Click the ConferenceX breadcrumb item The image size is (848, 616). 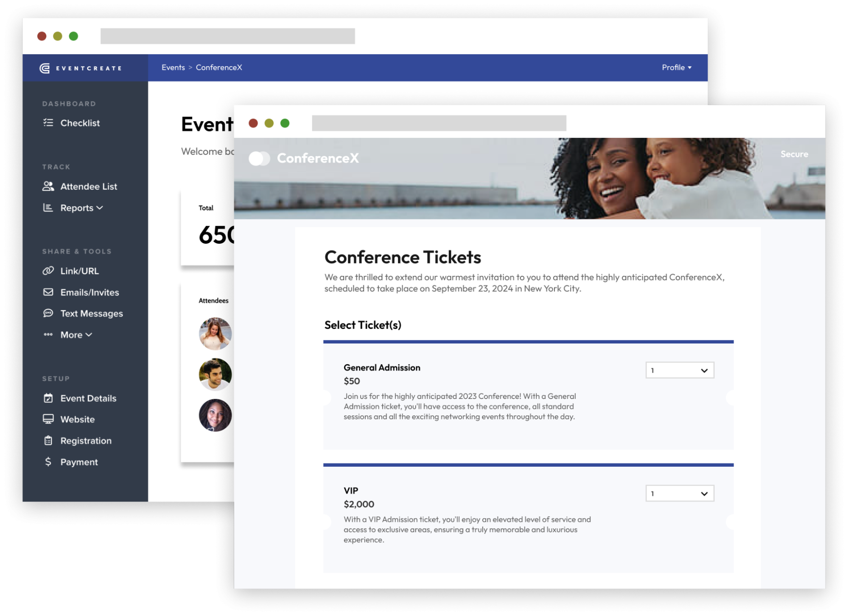(219, 67)
